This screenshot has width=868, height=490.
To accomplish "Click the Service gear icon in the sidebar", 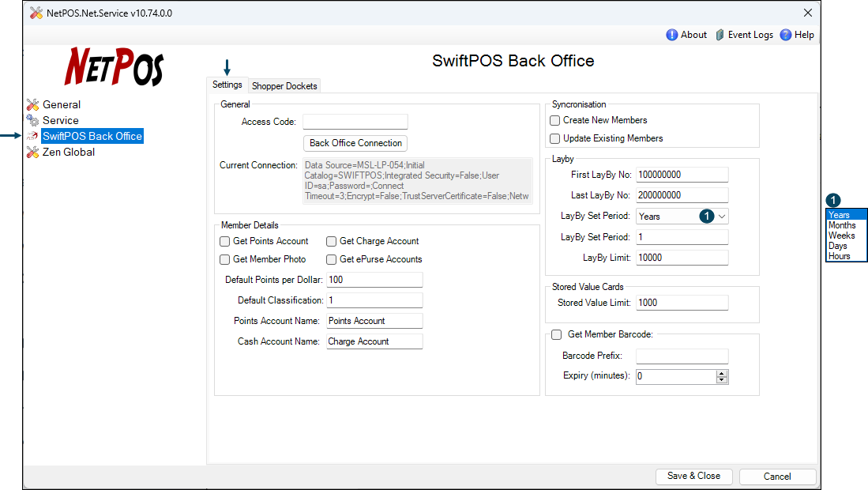I will (x=32, y=120).
